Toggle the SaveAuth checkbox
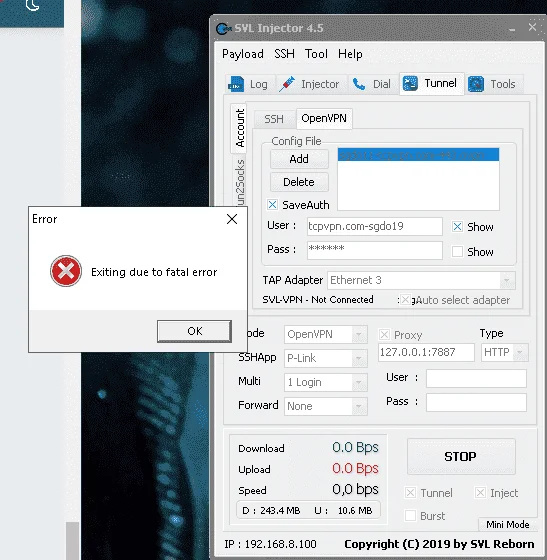Screen dimensions: 547x560 tap(272, 205)
